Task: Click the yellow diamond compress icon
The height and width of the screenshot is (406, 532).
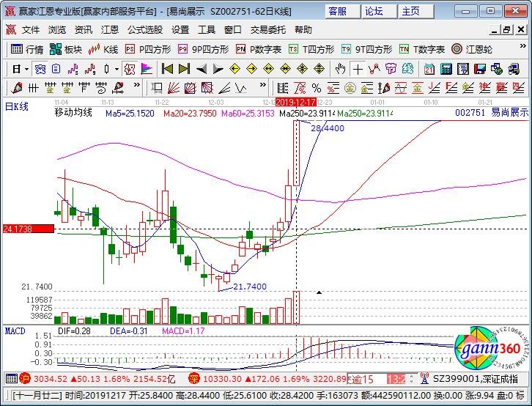Action: tap(285, 69)
